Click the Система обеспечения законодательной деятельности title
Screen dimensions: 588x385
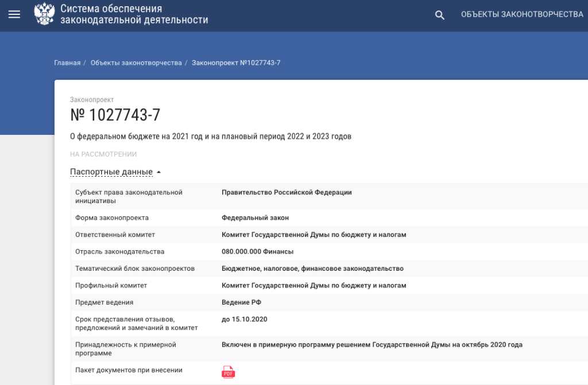click(x=134, y=15)
